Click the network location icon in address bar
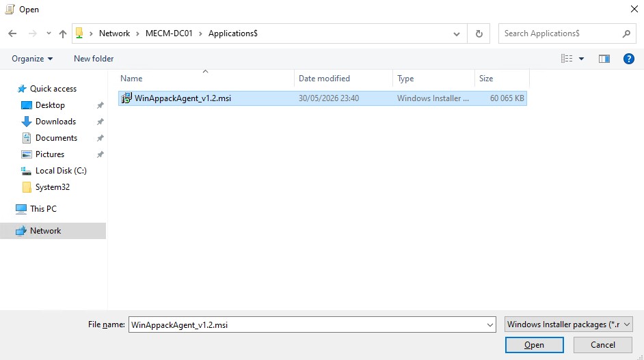644x360 pixels. click(x=79, y=33)
